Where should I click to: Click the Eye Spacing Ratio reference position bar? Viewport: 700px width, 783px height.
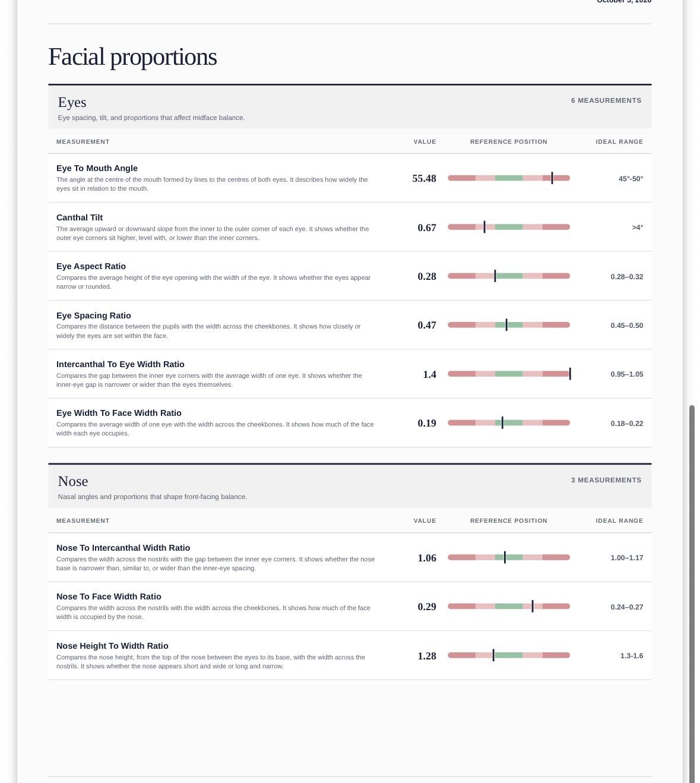[x=509, y=325]
